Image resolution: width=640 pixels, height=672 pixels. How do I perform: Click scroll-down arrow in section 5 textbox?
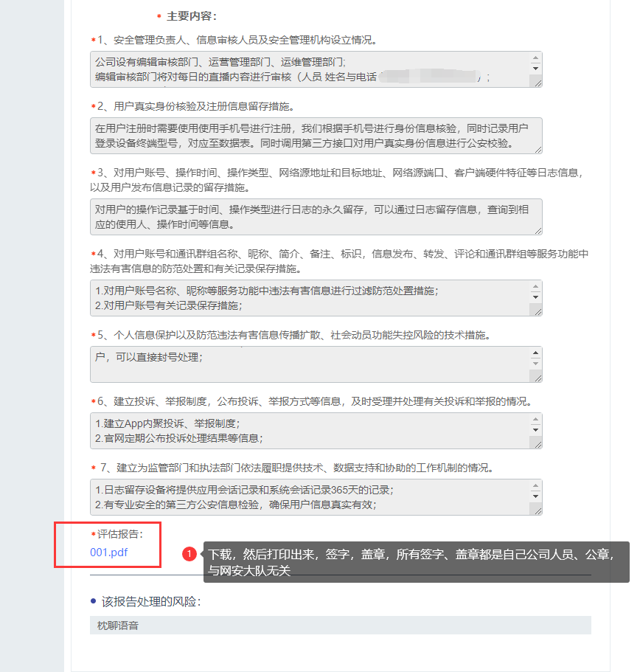(536, 364)
